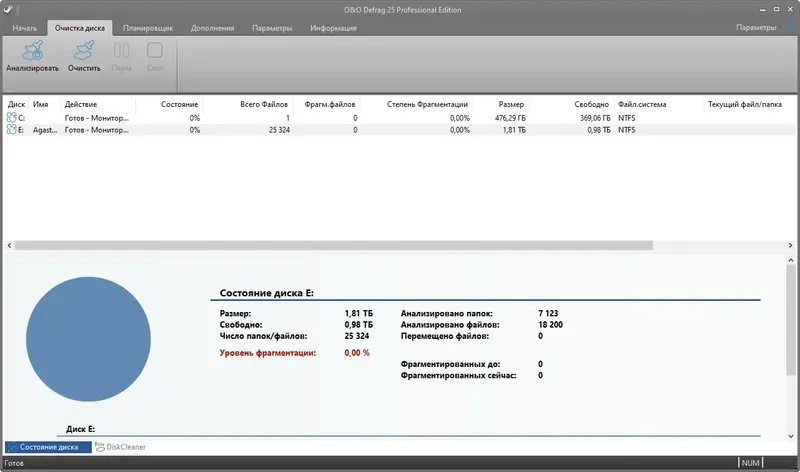Click NTFS in the C: row
The height and width of the screenshot is (472, 800).
click(x=627, y=118)
